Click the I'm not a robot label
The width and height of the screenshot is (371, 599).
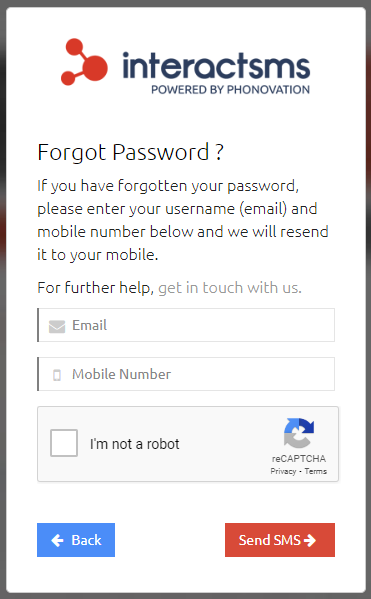coord(134,444)
